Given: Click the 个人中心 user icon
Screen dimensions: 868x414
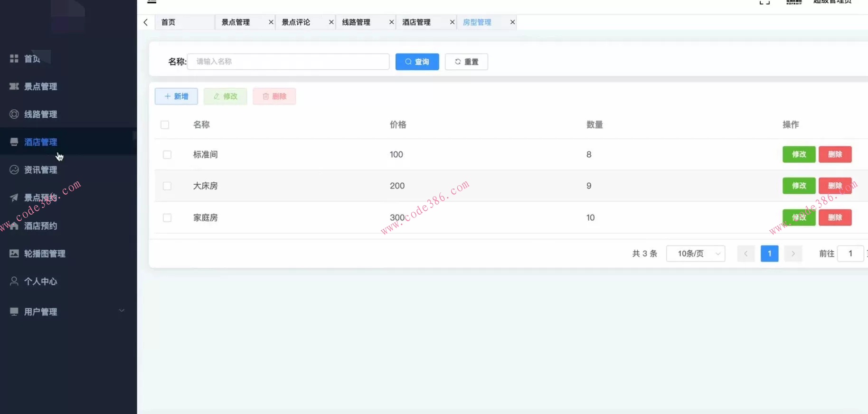Looking at the screenshot, I should click(14, 281).
